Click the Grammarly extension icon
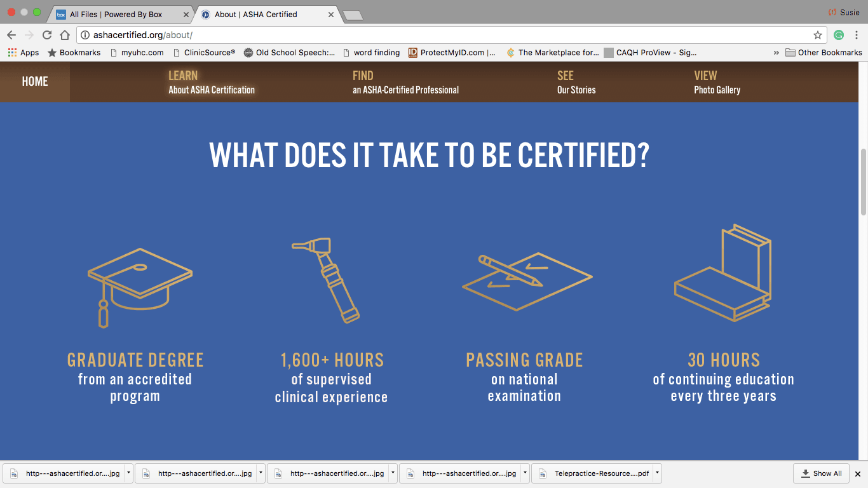868x488 pixels. pos(839,35)
